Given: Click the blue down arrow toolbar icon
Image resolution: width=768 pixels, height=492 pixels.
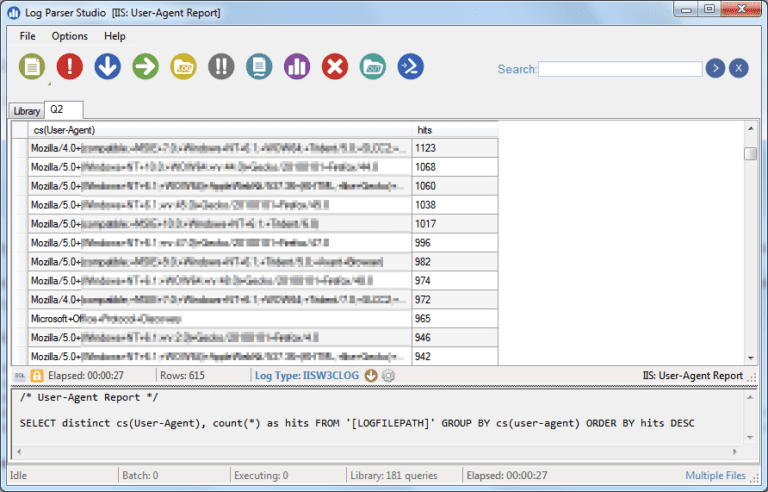Looking at the screenshot, I should (108, 67).
